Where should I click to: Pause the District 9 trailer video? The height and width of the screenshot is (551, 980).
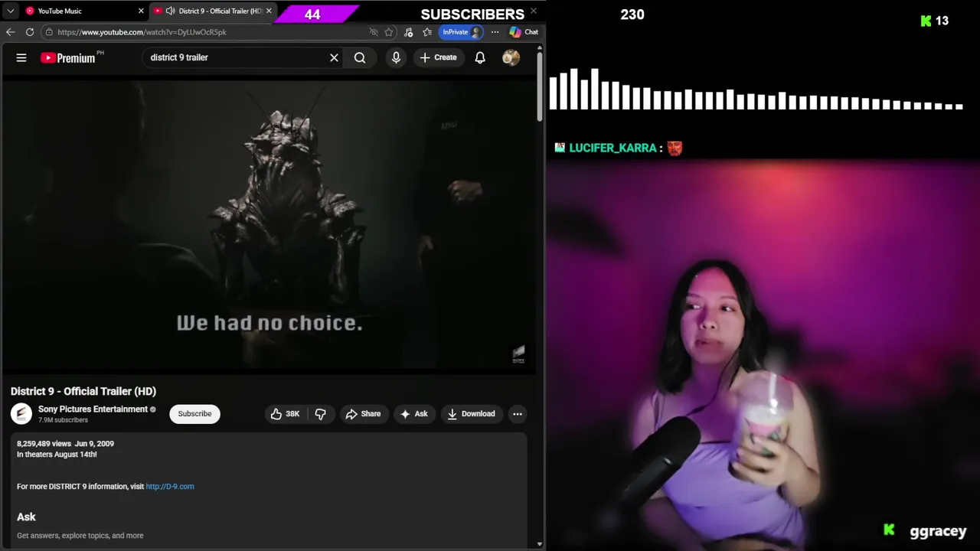point(269,226)
